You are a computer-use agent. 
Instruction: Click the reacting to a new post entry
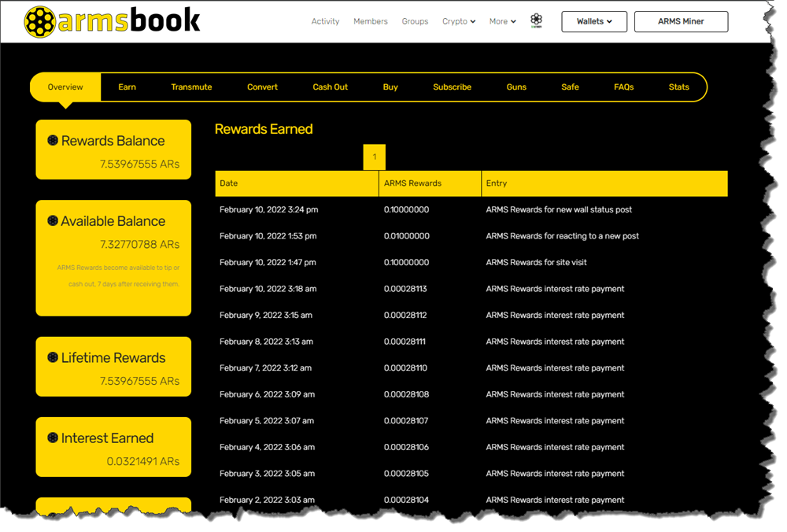562,236
